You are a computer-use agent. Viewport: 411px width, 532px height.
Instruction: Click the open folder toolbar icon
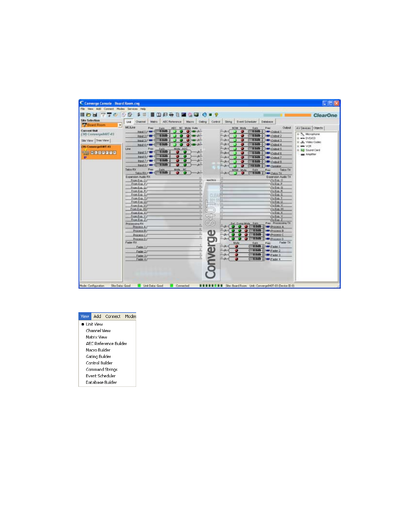click(x=88, y=115)
